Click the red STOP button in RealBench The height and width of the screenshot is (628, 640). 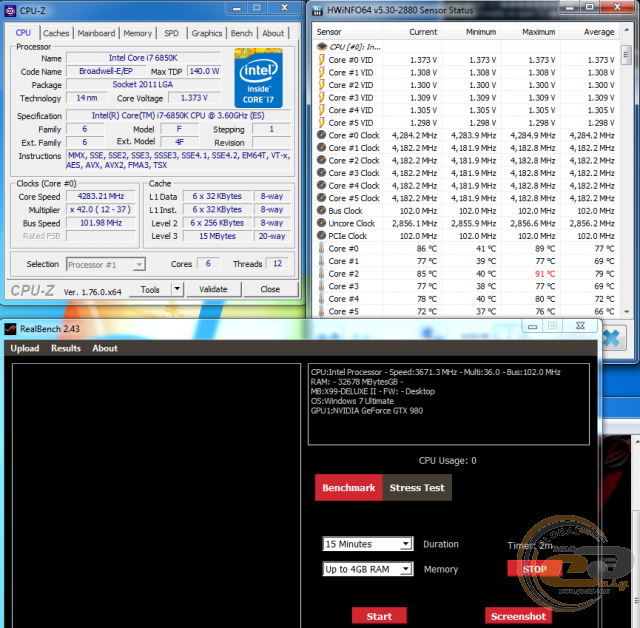[x=534, y=569]
